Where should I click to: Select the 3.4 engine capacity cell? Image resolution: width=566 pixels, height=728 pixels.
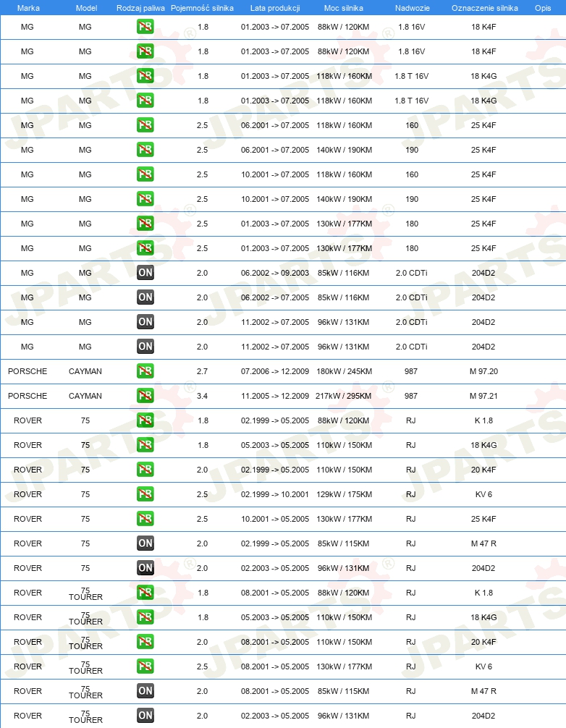203,396
